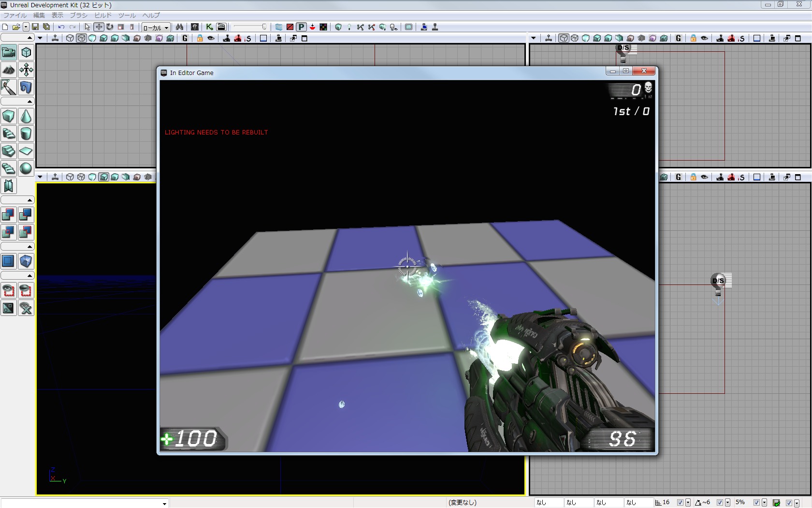Select Static mesh mode arch icon
The height and width of the screenshot is (508, 812).
click(x=26, y=87)
